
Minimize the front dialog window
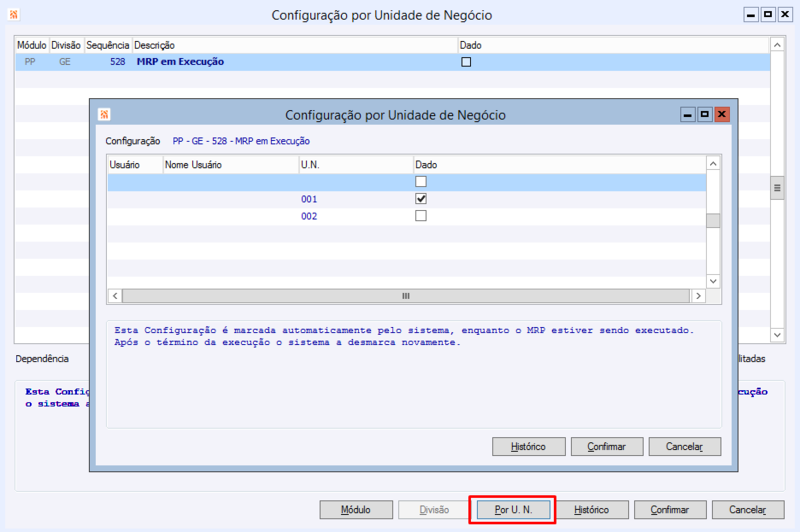pyautogui.click(x=688, y=114)
